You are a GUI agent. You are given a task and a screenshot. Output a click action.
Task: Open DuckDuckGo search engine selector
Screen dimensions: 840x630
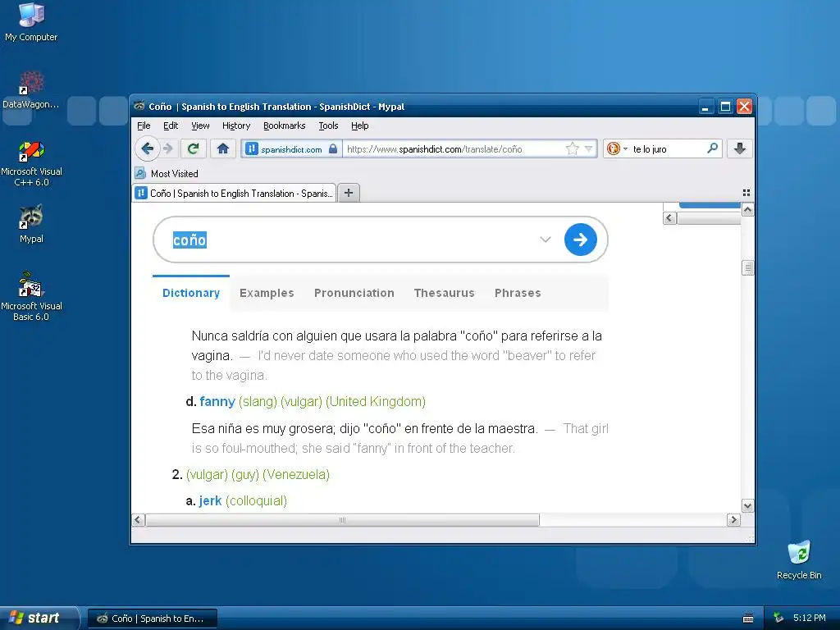pos(617,148)
